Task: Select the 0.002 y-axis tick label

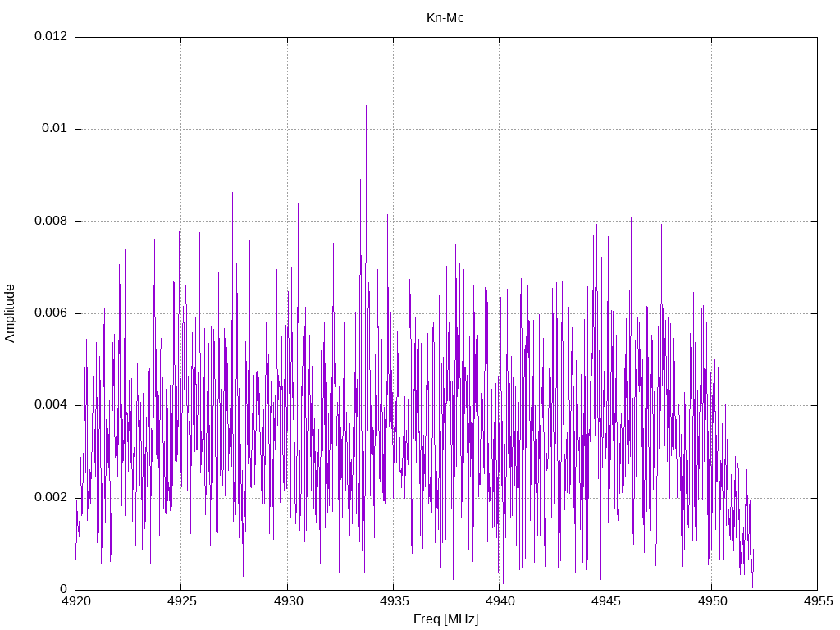Action: (52, 497)
